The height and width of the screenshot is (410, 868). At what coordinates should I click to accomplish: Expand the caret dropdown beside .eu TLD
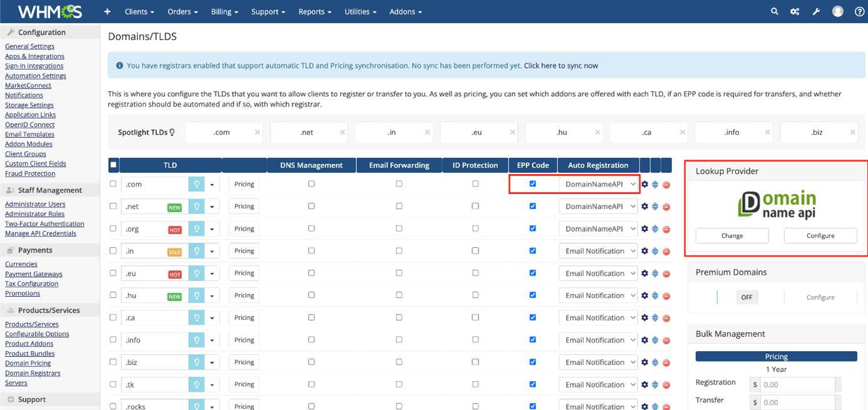click(212, 274)
